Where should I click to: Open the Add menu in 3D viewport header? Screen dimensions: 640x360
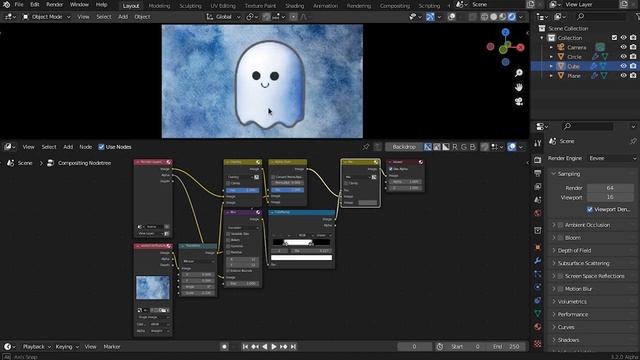coord(123,17)
